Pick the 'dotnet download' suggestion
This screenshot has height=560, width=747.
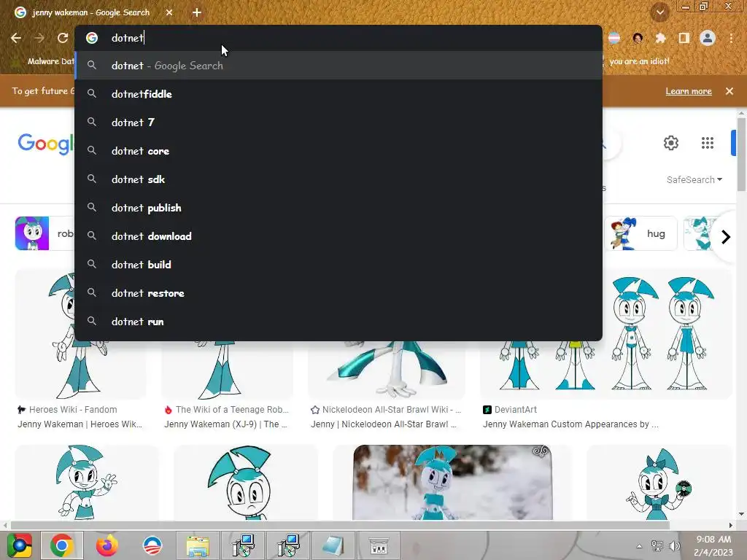point(338,236)
